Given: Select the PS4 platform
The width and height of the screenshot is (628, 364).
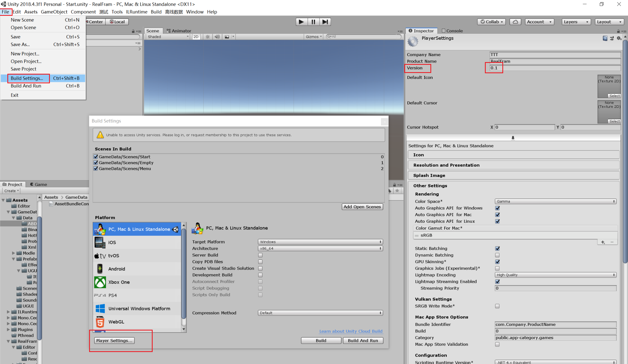Looking at the screenshot, I should [x=137, y=295].
